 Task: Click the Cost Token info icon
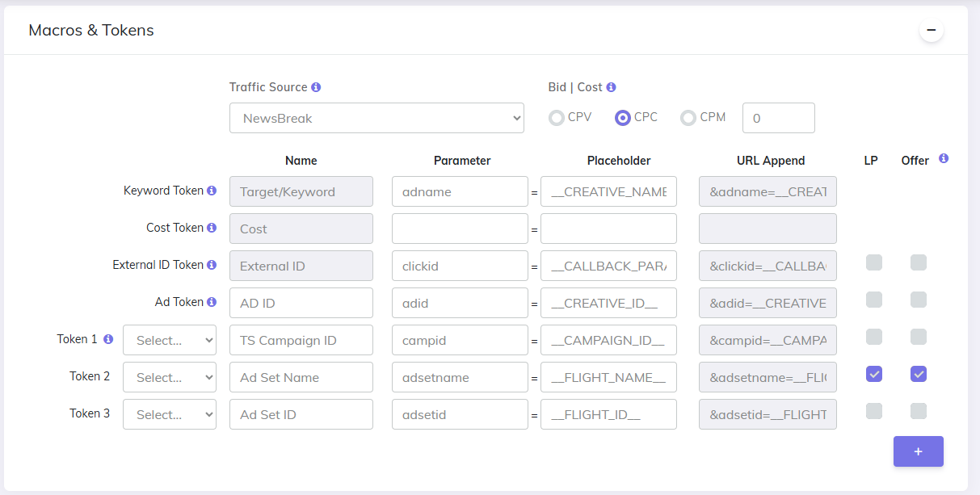[x=212, y=227]
